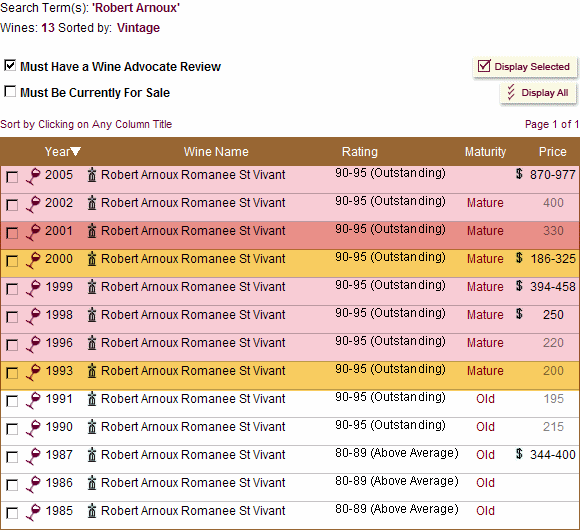Click the bottle icon in the 1996 row

click(x=92, y=343)
